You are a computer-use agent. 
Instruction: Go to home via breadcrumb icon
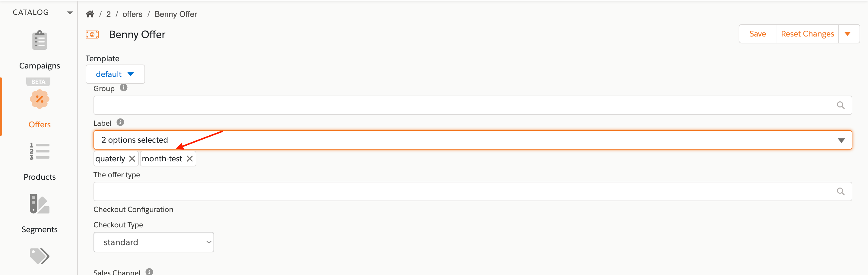[x=90, y=14]
